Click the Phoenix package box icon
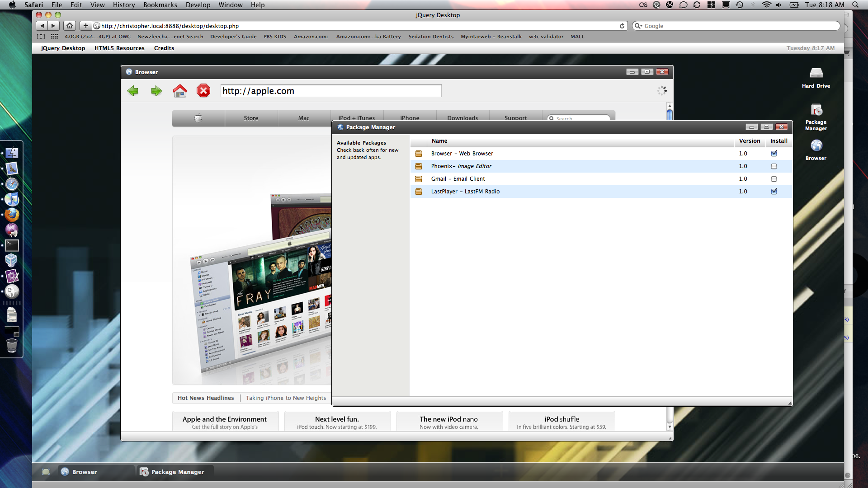 [x=419, y=166]
